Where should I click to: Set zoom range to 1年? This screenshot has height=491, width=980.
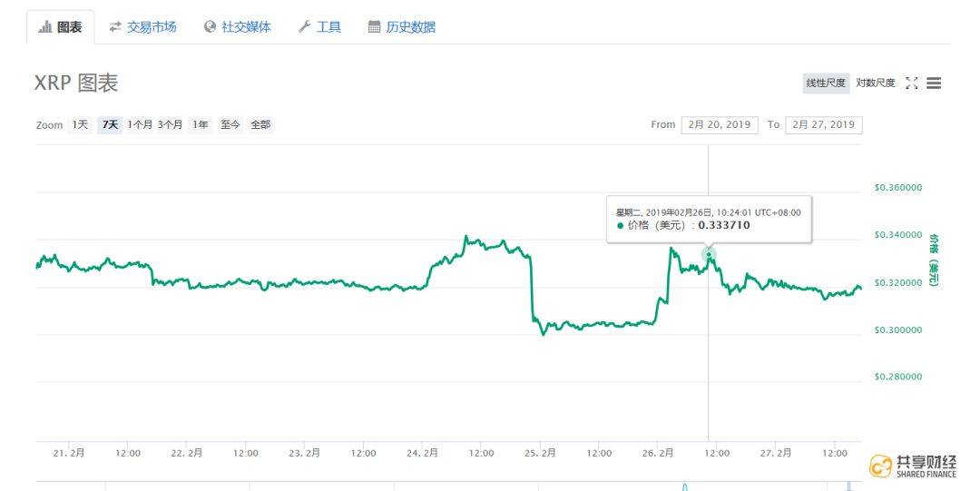[x=200, y=125]
